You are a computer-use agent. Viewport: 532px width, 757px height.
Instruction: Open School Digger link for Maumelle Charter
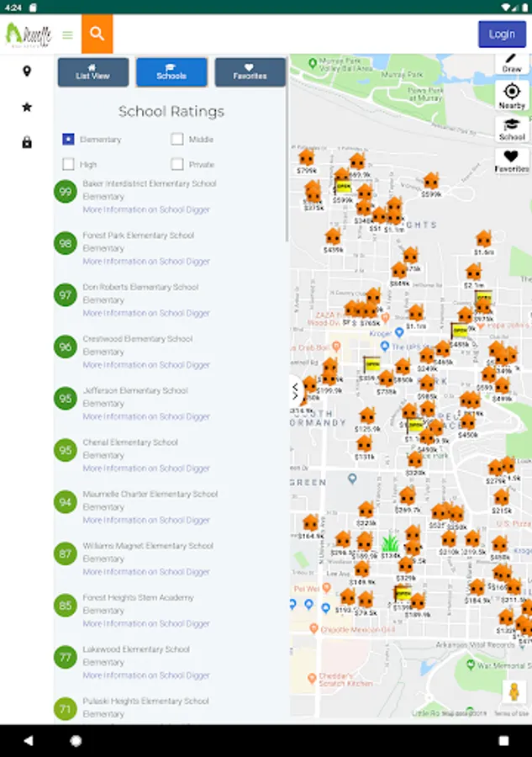coord(146,520)
